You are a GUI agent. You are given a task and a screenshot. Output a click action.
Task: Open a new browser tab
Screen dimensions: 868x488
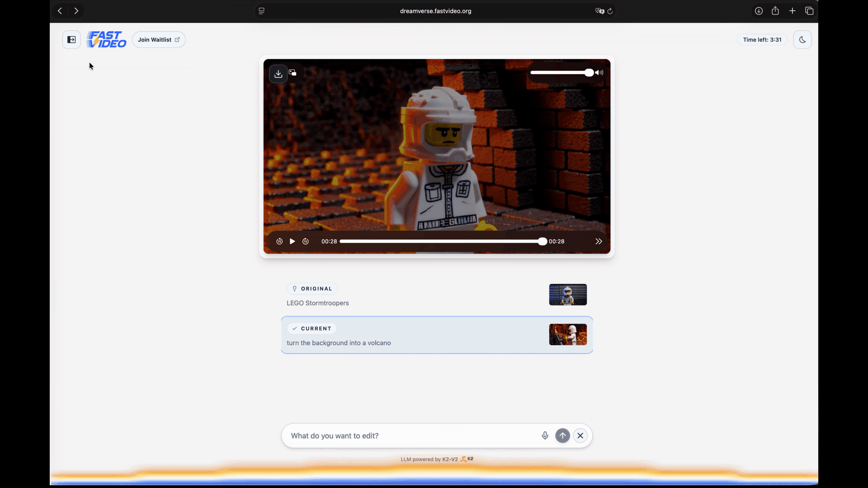[793, 11]
